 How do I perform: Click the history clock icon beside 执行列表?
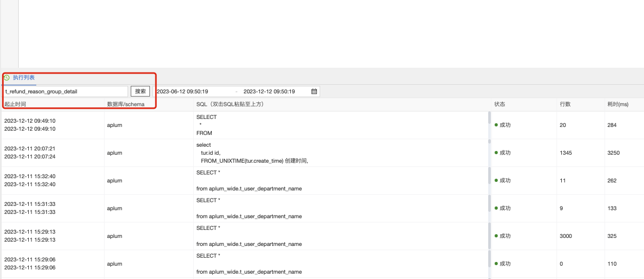pos(6,78)
